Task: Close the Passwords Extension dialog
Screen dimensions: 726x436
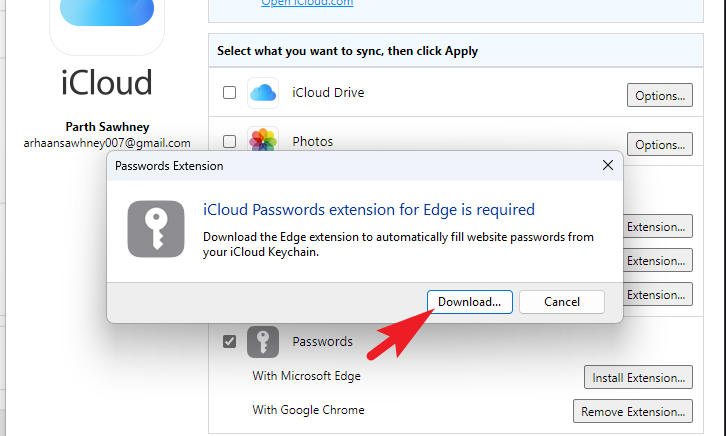Action: pyautogui.click(x=606, y=165)
